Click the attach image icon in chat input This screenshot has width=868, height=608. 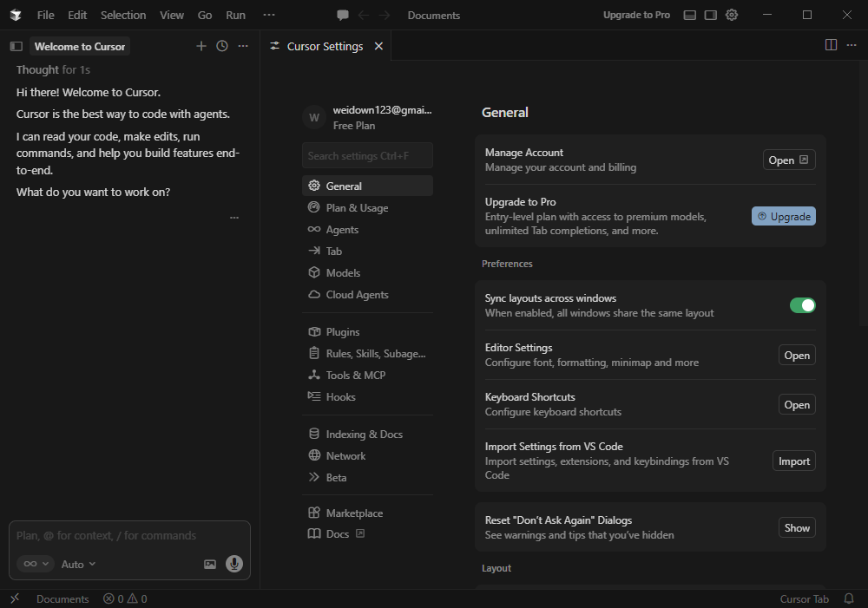[210, 564]
